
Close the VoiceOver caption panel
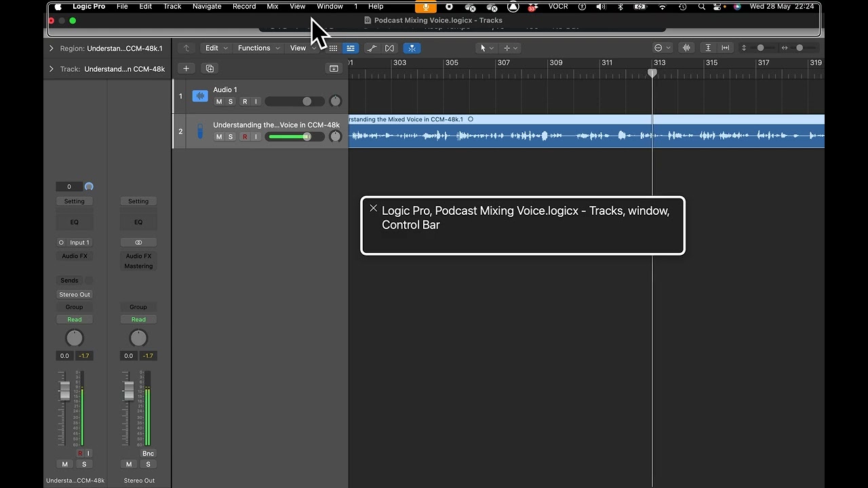tap(373, 209)
